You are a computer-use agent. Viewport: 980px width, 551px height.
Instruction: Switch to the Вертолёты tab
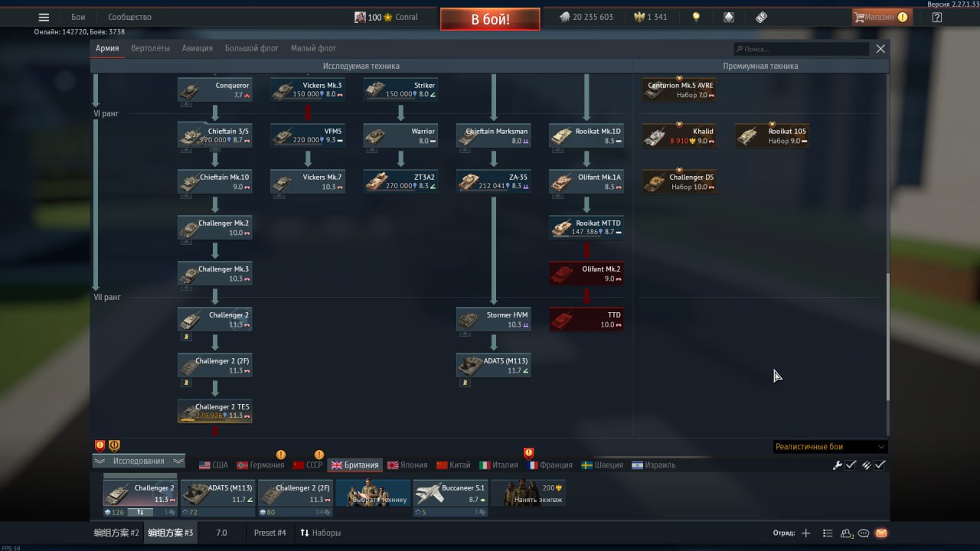151,48
